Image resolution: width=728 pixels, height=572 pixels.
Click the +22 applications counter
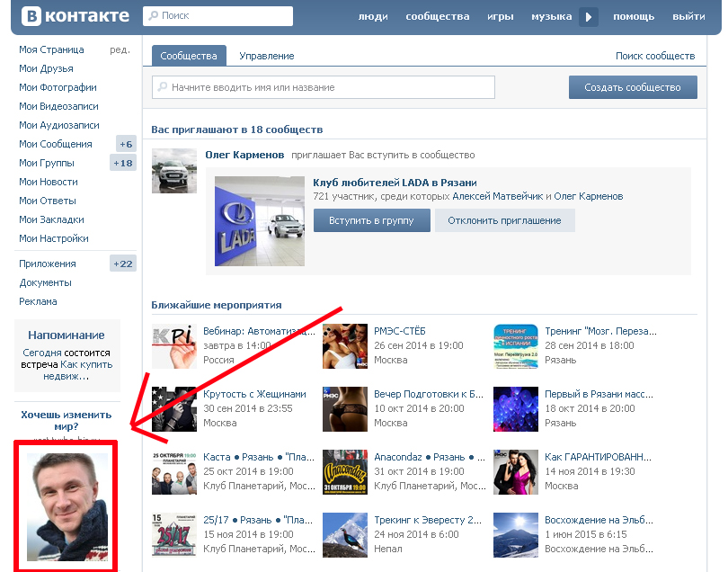point(123,264)
